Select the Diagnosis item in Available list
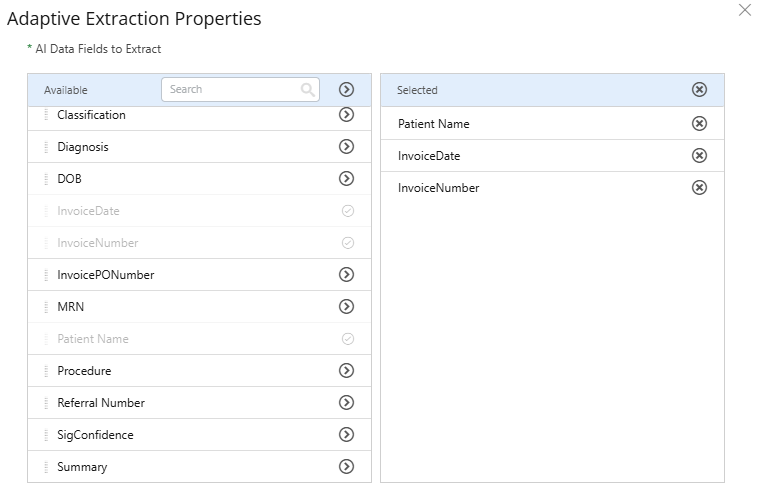760x498 pixels. tap(84, 147)
